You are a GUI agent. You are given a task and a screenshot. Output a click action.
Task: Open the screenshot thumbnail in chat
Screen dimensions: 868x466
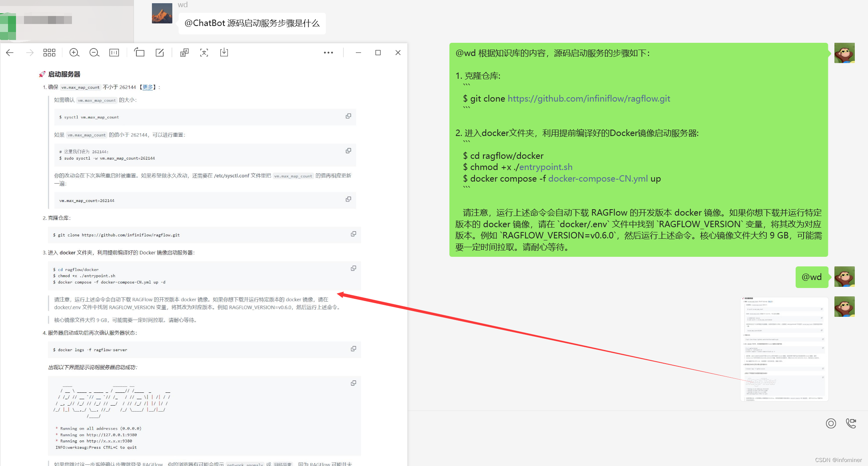[x=784, y=349]
